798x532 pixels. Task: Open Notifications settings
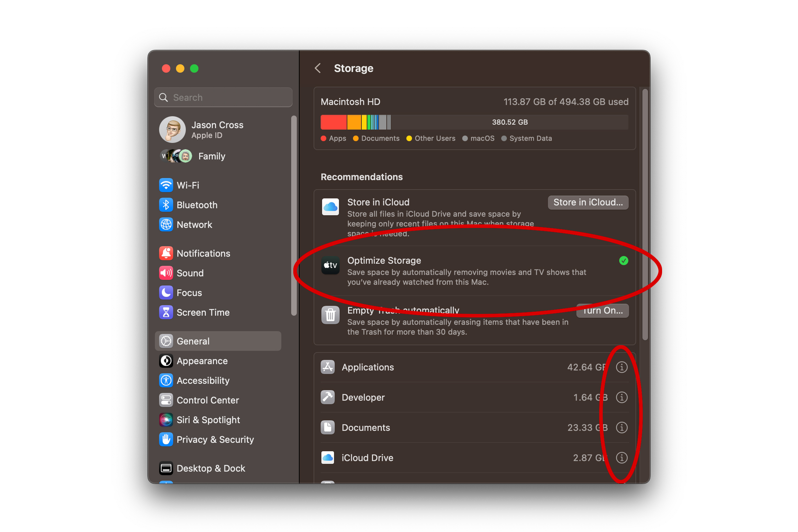203,253
